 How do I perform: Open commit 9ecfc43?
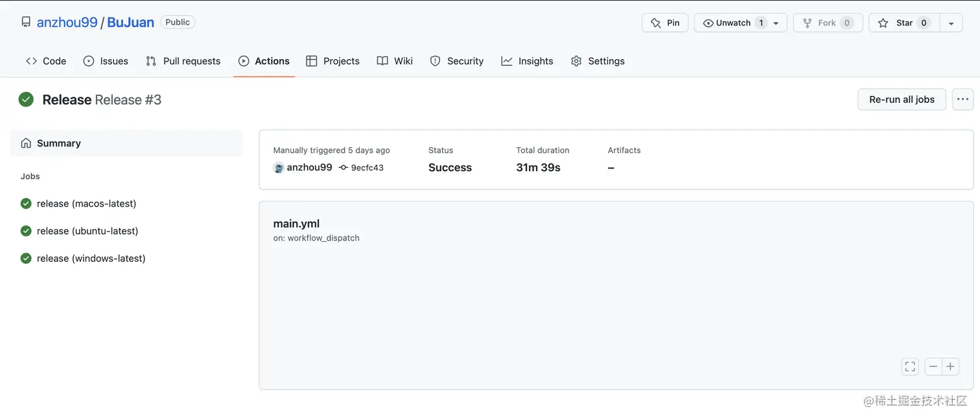point(367,167)
